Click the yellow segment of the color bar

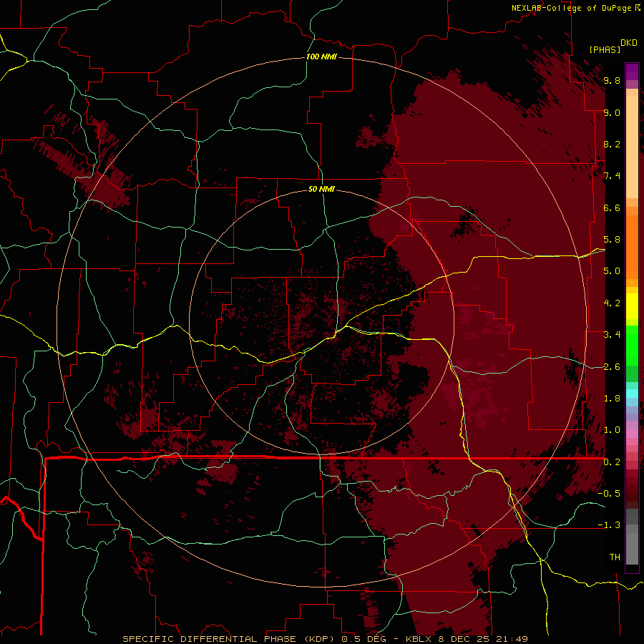pyautogui.click(x=632, y=306)
